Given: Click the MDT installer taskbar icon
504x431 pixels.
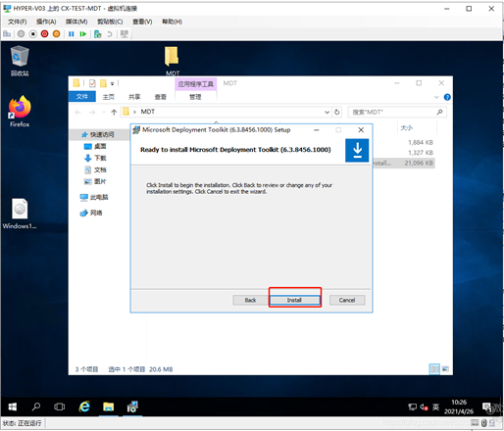Looking at the screenshot, I should (x=132, y=407).
